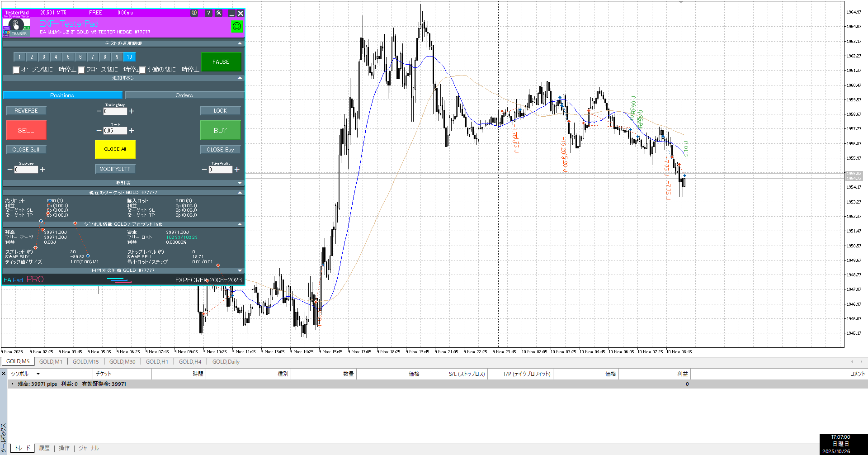The image size is (868, 455).
Task: Enable the オープン後に一時停止 checkbox
Action: click(16, 70)
